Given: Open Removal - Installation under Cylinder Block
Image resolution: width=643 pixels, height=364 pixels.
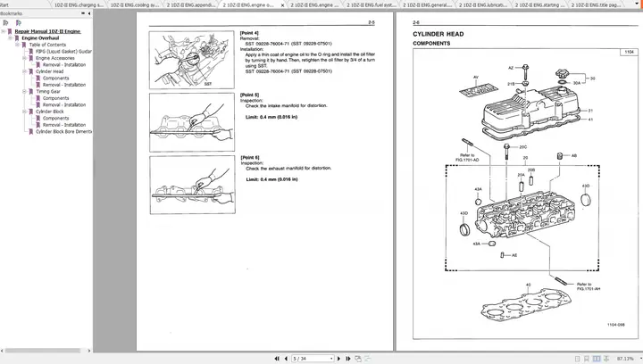Looking at the screenshot, I should click(64, 125).
